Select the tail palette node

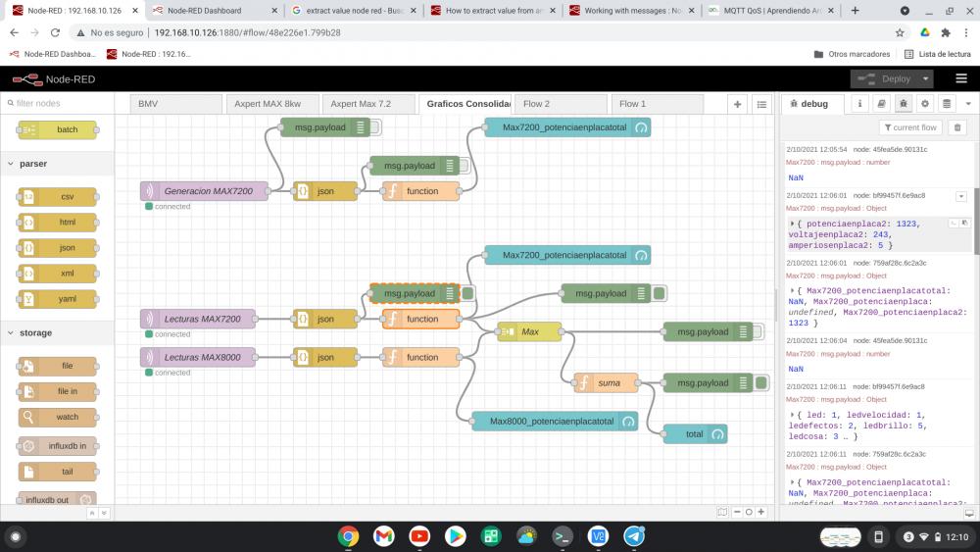[x=58, y=472]
